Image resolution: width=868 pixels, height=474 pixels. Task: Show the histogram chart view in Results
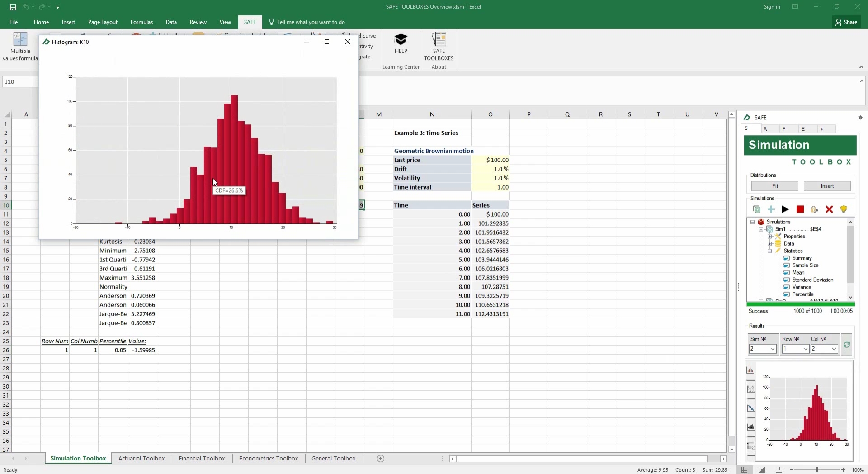click(x=750, y=370)
